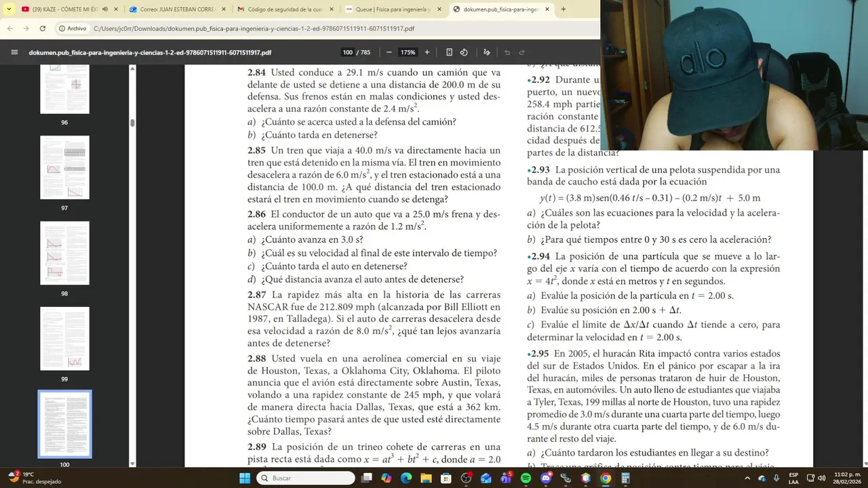Click problem heading 2.93
The height and width of the screenshot is (488, 868).
click(540, 169)
